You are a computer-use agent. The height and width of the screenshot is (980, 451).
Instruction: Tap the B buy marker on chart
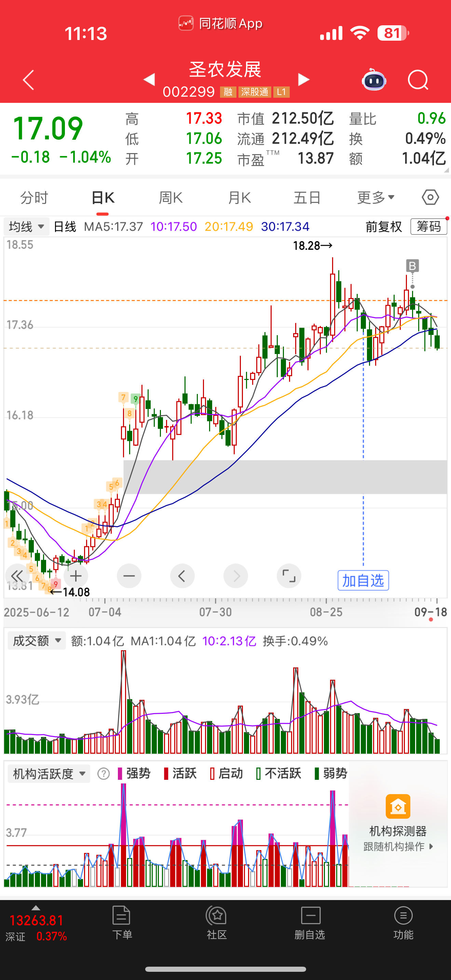tap(412, 266)
